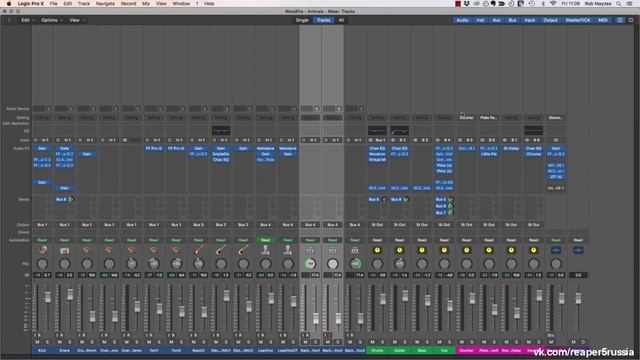This screenshot has height=360, width=640.
Task: Open Spotlight search in the menu bar
Action: click(619, 4)
